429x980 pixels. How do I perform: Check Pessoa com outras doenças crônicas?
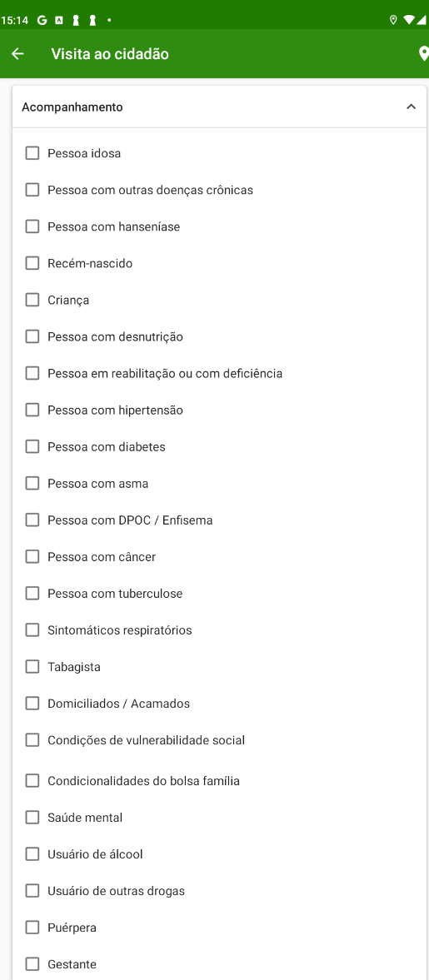pyautogui.click(x=32, y=190)
